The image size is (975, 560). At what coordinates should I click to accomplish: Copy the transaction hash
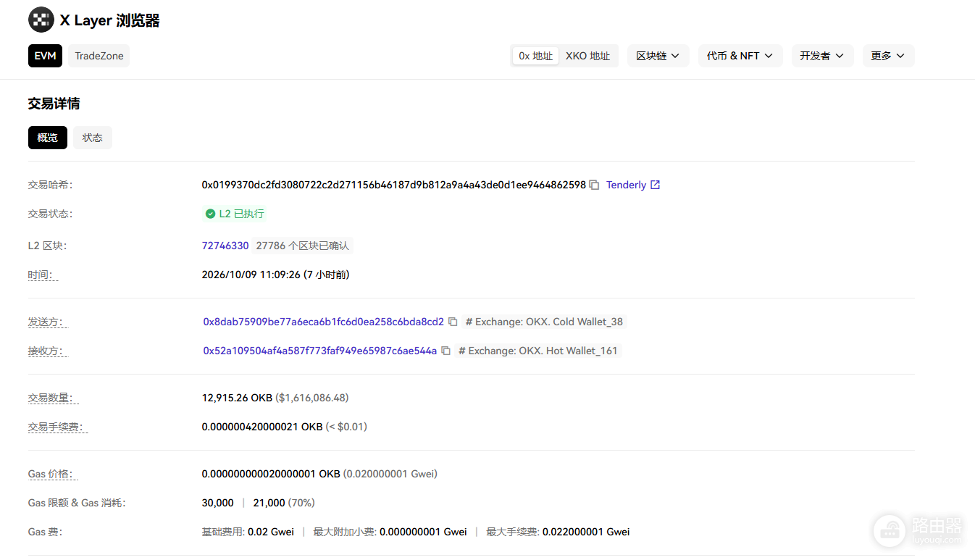(594, 185)
